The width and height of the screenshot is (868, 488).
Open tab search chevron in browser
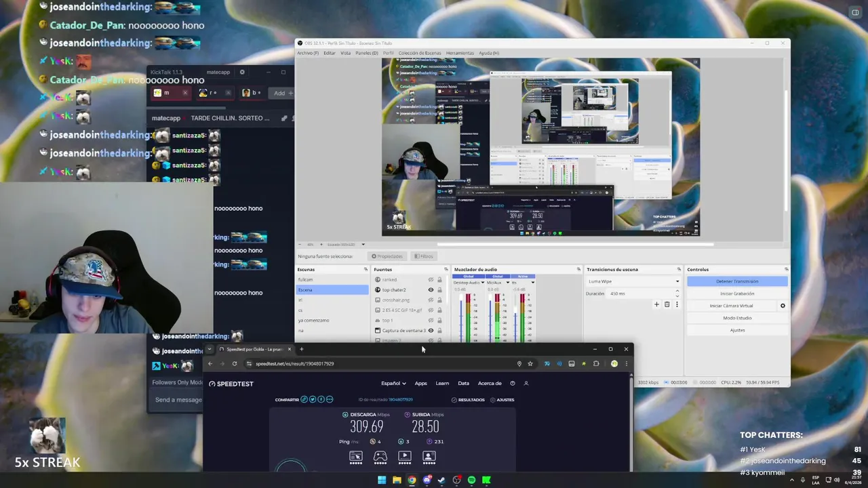pyautogui.click(x=210, y=349)
